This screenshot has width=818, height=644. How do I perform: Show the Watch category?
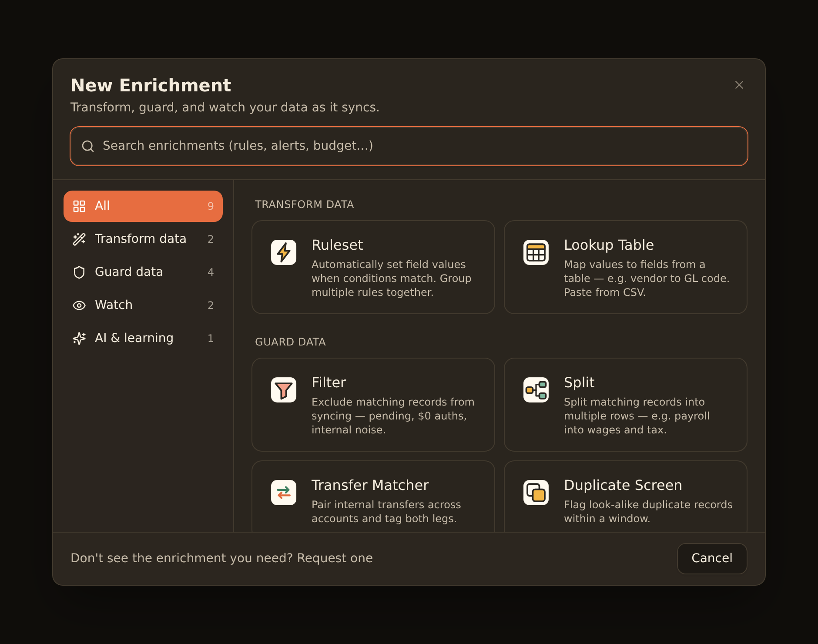coord(143,305)
